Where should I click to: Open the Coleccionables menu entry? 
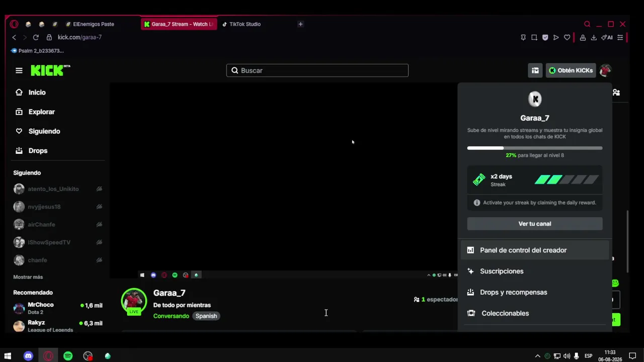(x=535, y=313)
